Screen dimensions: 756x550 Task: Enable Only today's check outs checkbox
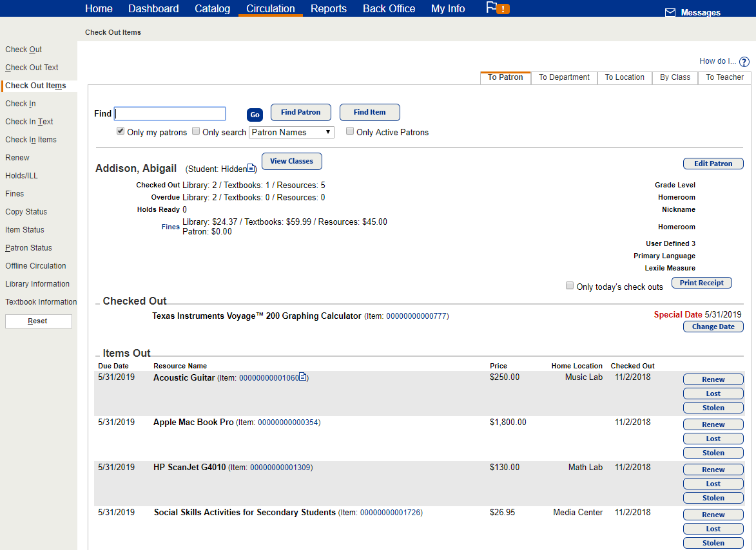[x=570, y=286]
